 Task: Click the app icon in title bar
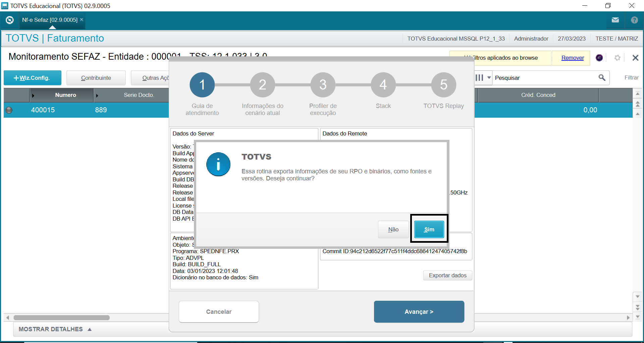[5, 6]
